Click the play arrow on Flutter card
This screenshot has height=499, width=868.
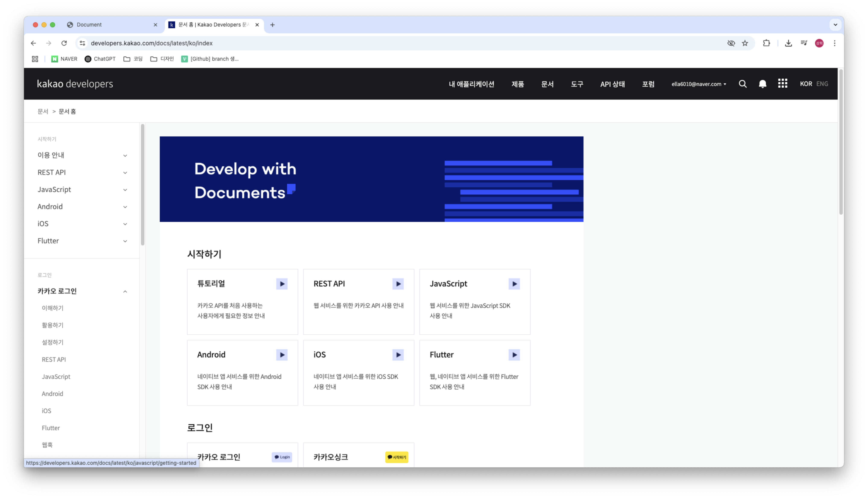tap(515, 355)
